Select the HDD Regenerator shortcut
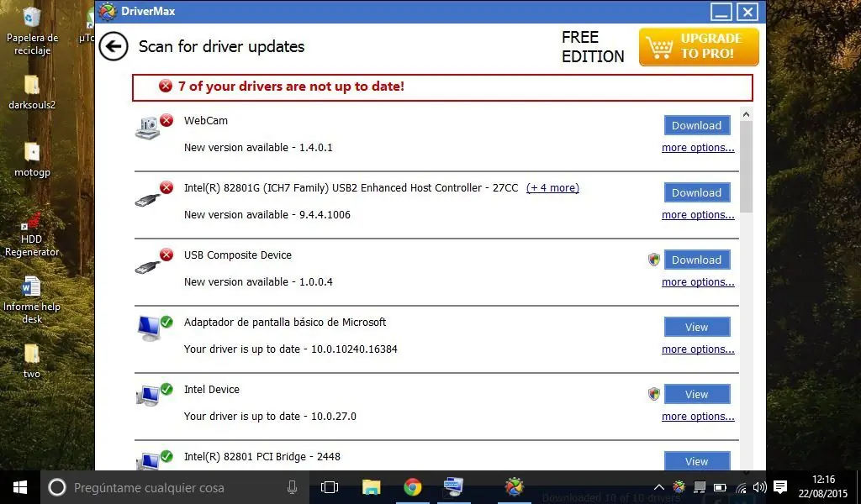 (32, 234)
